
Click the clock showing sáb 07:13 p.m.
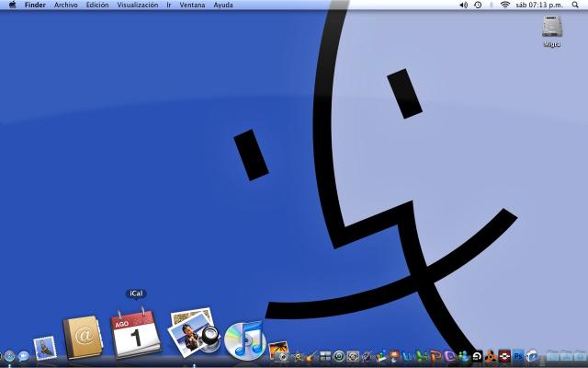(539, 5)
